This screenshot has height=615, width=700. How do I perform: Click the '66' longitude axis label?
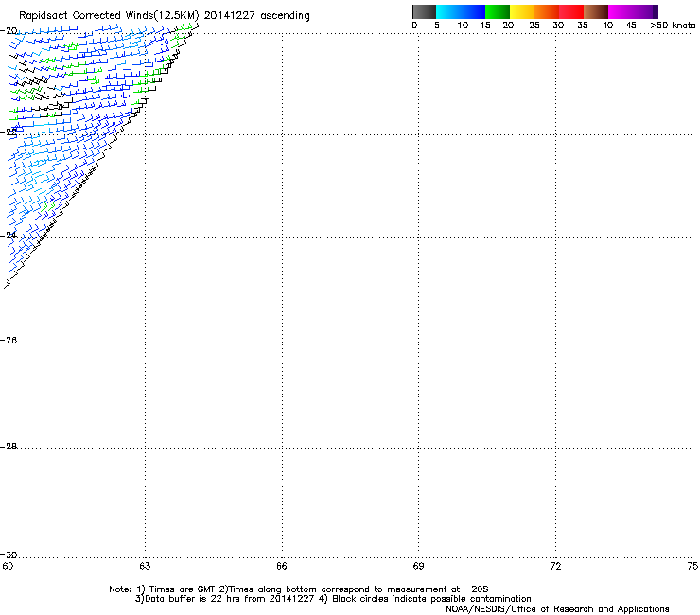click(x=282, y=567)
